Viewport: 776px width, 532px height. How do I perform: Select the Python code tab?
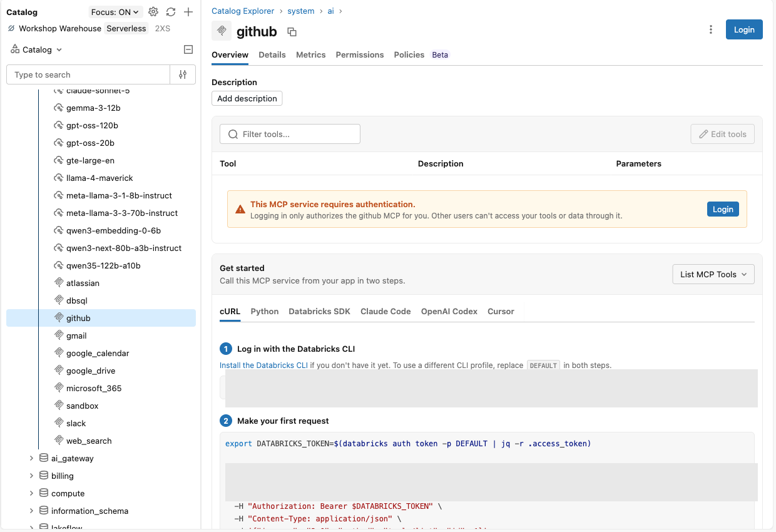point(265,311)
